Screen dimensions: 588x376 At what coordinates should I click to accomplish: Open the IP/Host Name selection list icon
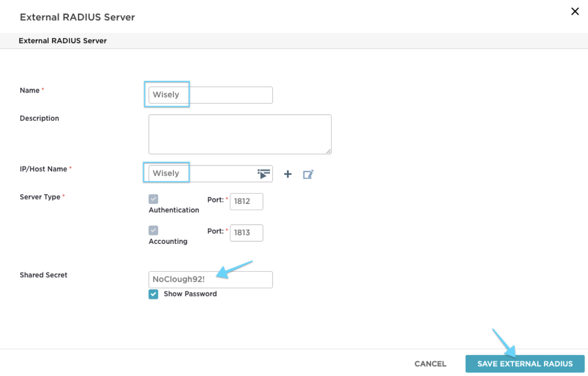coord(264,174)
